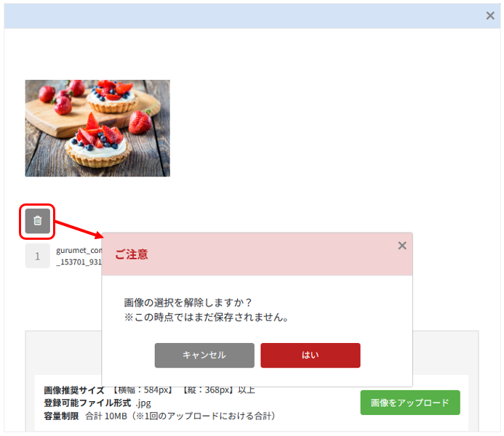Click the pink dialog header bar
The image size is (504, 436).
[x=257, y=254]
